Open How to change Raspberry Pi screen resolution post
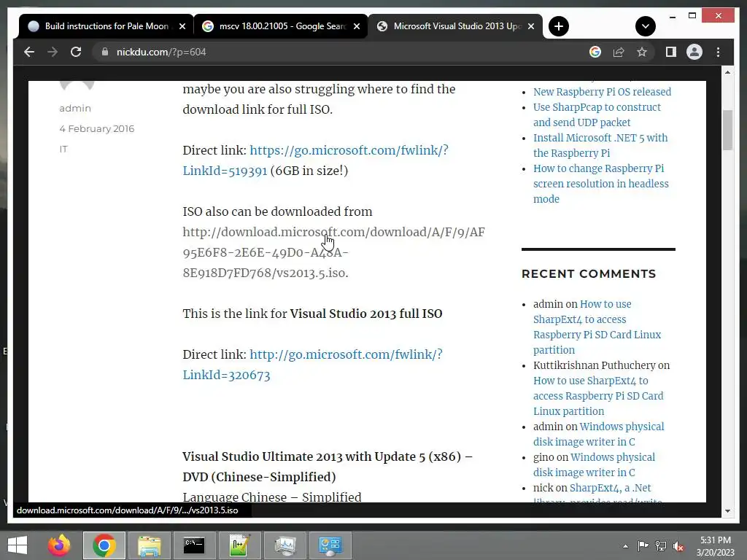The image size is (747, 560). click(601, 183)
